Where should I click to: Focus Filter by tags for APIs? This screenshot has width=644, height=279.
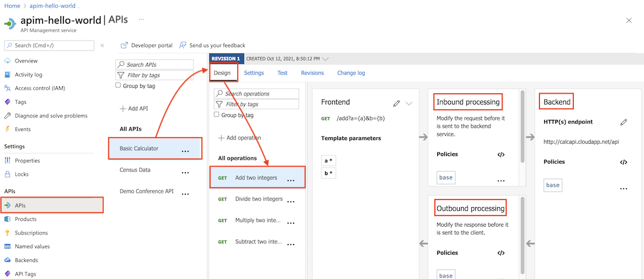pos(154,75)
